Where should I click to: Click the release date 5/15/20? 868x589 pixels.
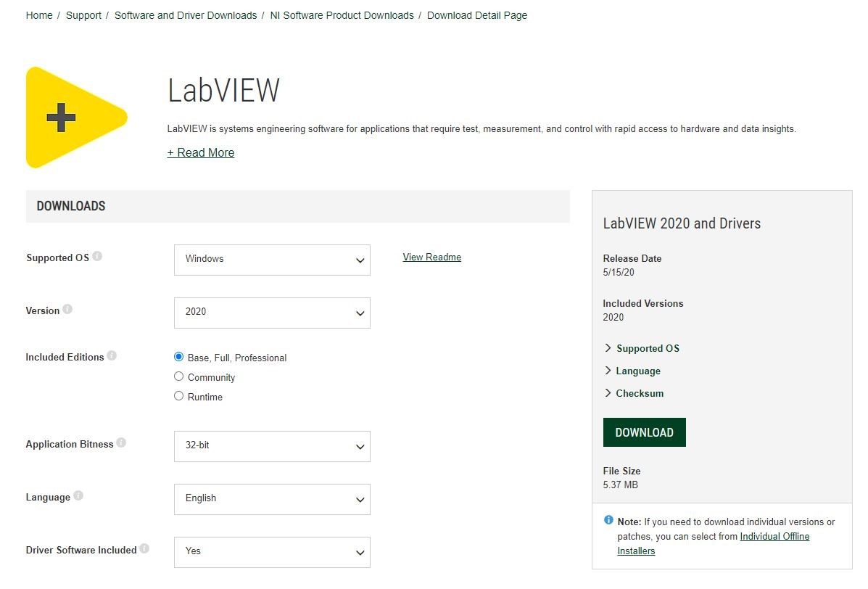619,272
